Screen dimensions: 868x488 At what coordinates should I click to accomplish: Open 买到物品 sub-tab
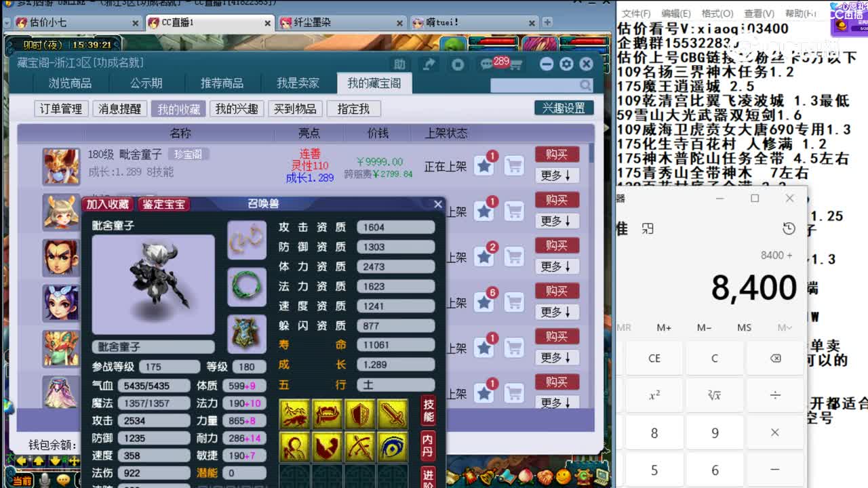coord(295,108)
